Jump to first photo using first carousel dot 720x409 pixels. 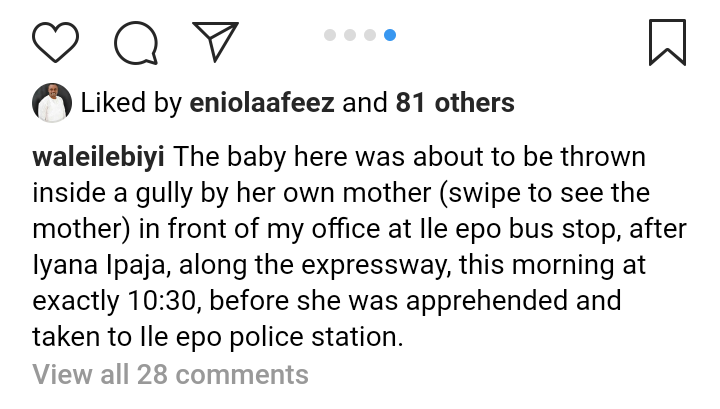tap(330, 35)
